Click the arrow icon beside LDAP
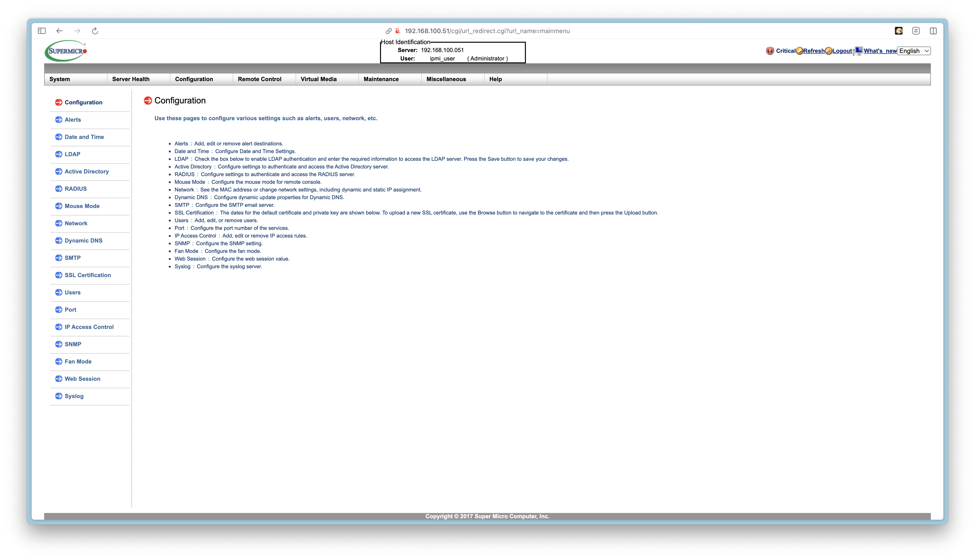 (59, 154)
